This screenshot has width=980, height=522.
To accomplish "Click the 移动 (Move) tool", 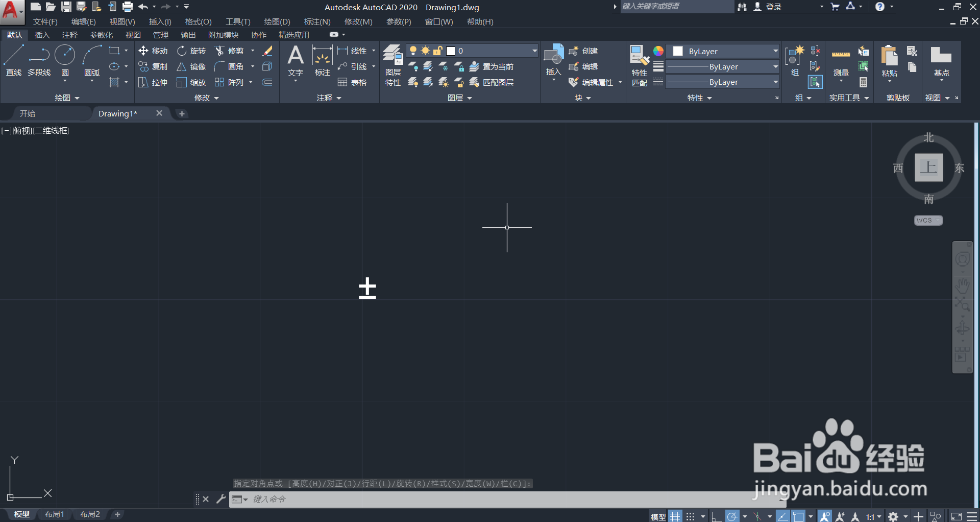I will pyautogui.click(x=153, y=51).
